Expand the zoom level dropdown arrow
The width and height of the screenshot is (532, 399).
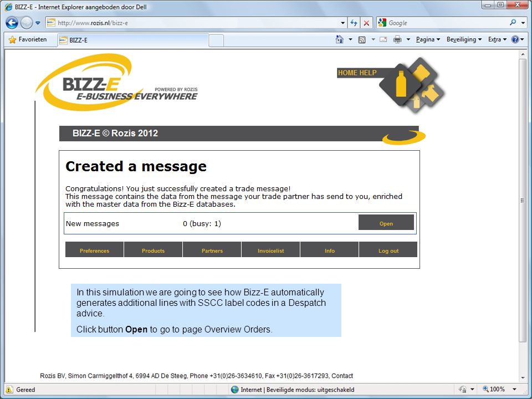click(x=515, y=390)
